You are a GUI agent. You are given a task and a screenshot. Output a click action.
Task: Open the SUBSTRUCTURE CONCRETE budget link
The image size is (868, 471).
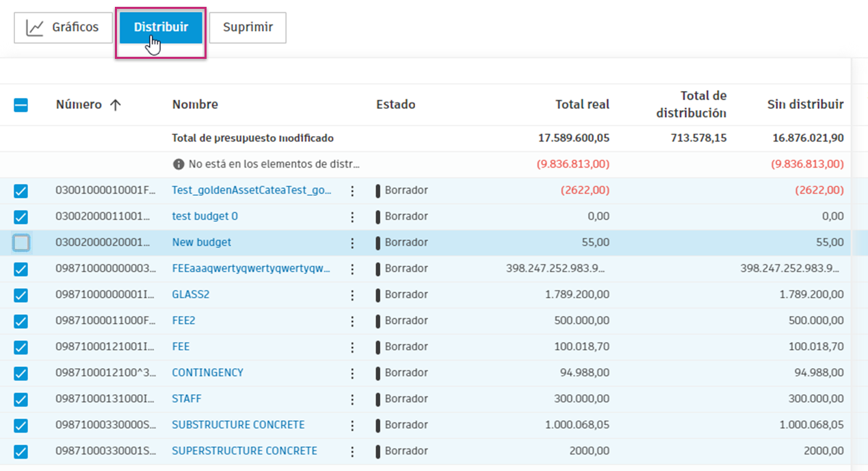[238, 425]
